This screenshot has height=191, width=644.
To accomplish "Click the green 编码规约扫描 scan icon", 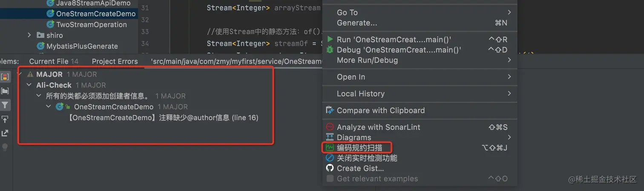I will click(x=330, y=148).
